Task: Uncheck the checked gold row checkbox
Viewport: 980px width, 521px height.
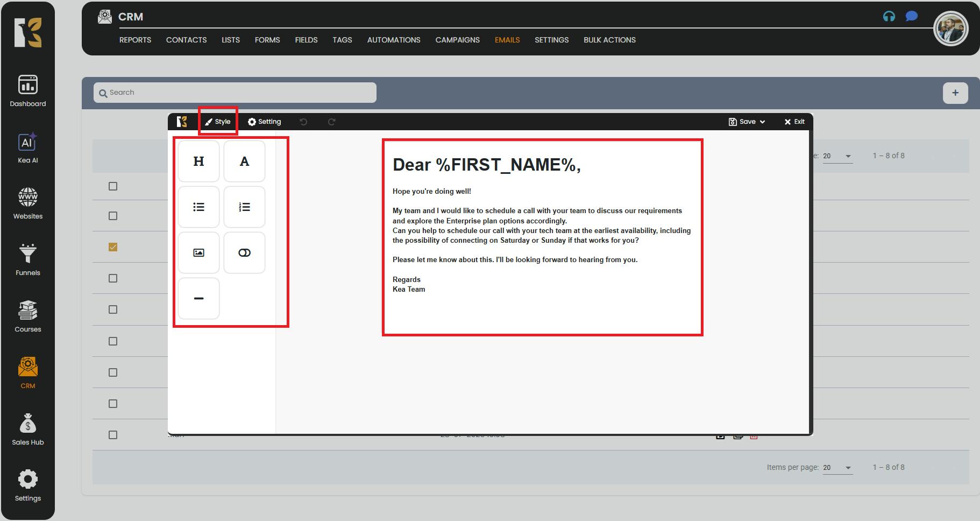Action: click(113, 247)
